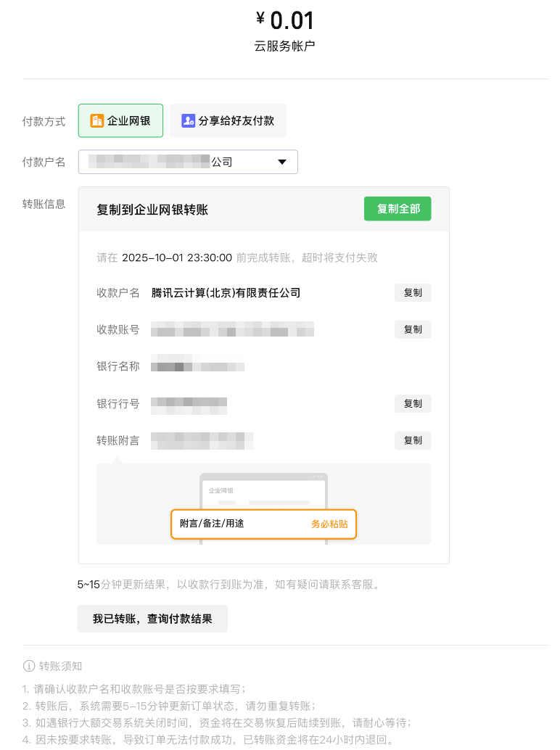Image resolution: width=560 pixels, height=750 pixels.
Task: Click the 复制到企业网银转账 panel heading
Action: click(152, 210)
